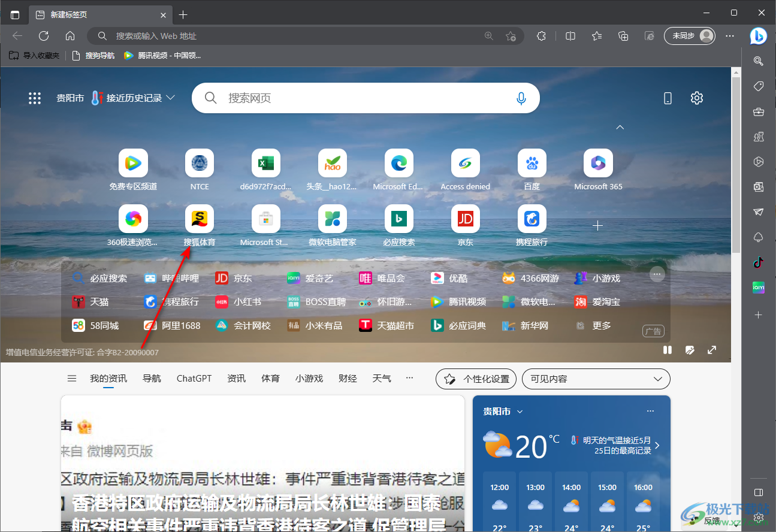The image size is (776, 532).
Task: Switch to the 小游戏 feed tab
Action: click(309, 379)
